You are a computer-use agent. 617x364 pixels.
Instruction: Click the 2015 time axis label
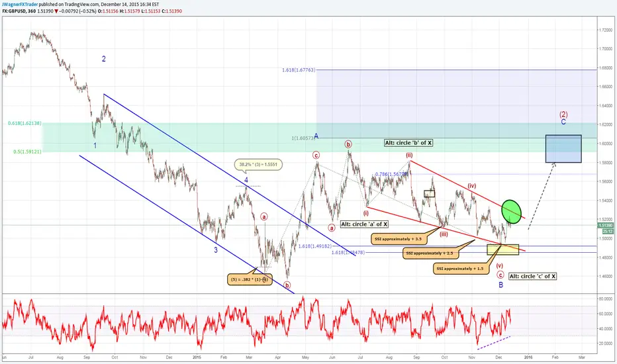tap(197, 357)
